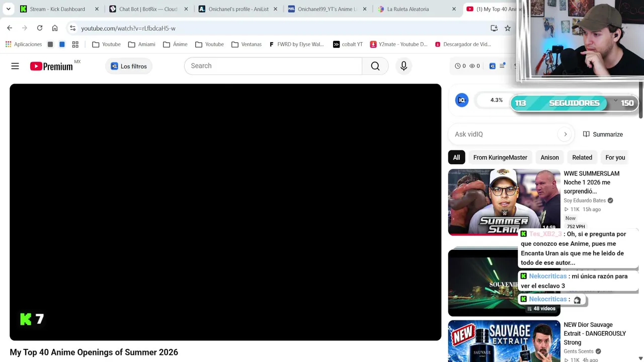Open the Ánime bookmarks folder

(x=175, y=44)
